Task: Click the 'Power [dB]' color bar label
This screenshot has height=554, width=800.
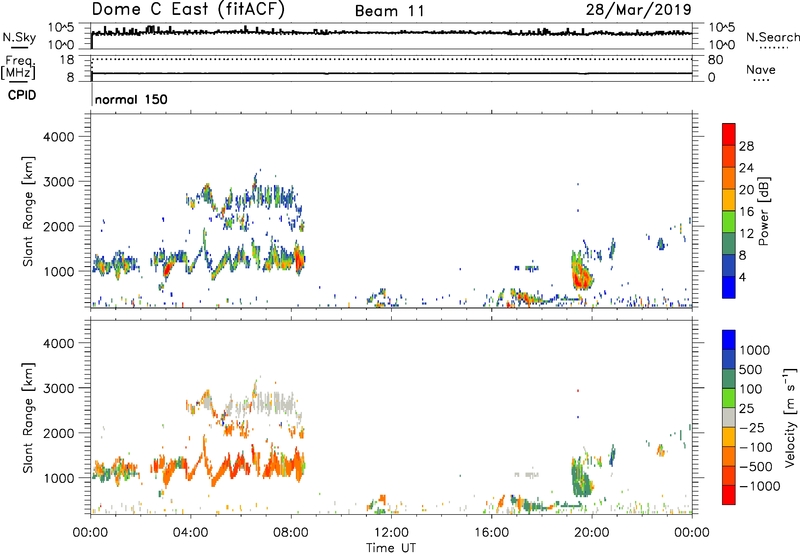Action: pos(763,211)
